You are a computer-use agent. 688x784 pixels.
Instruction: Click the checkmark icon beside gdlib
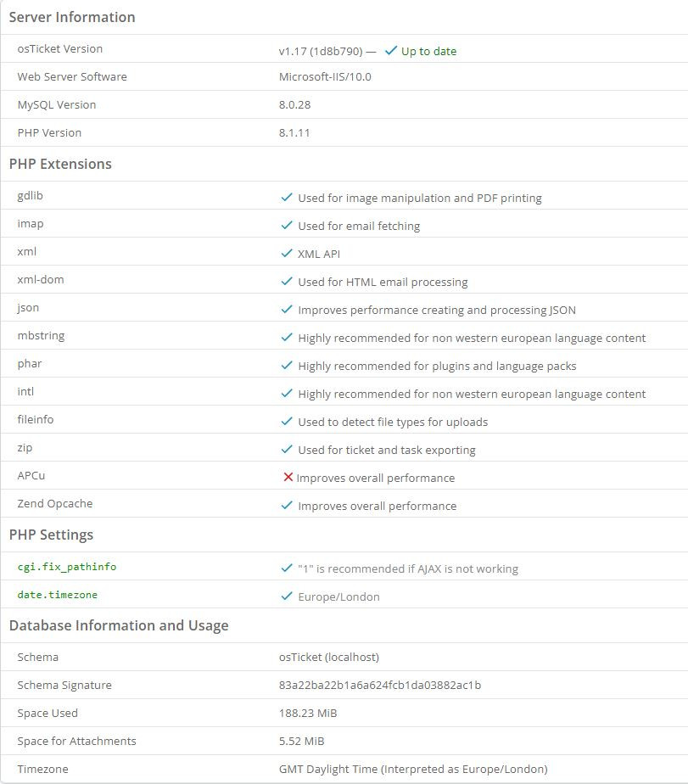287,198
